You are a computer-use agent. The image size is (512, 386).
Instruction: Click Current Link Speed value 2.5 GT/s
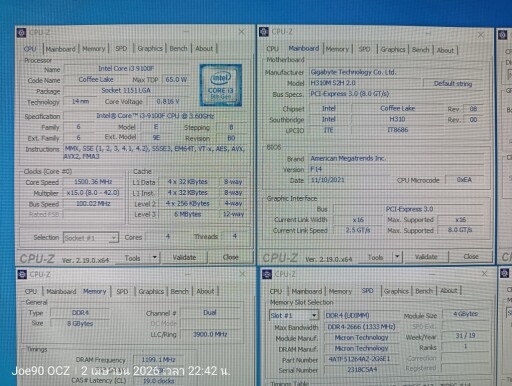pyautogui.click(x=358, y=230)
